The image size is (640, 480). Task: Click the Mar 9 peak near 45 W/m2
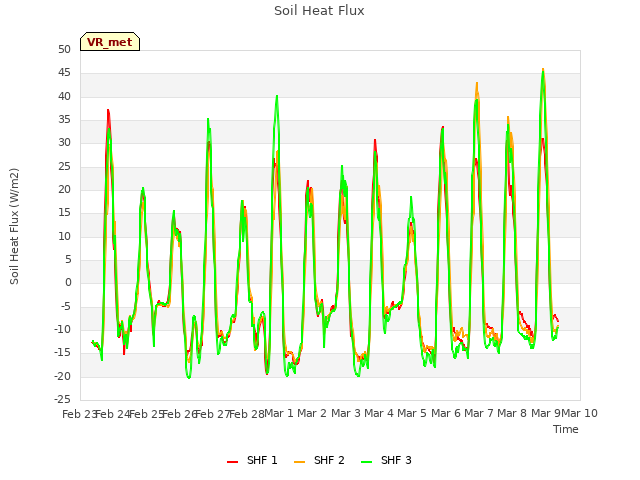(543, 70)
